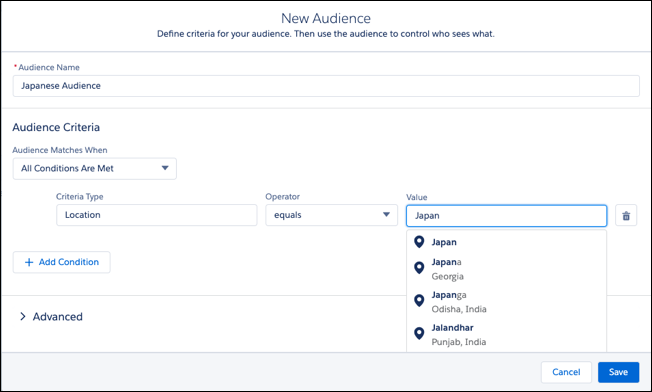Click the Audience Criteria heading

[x=56, y=127]
